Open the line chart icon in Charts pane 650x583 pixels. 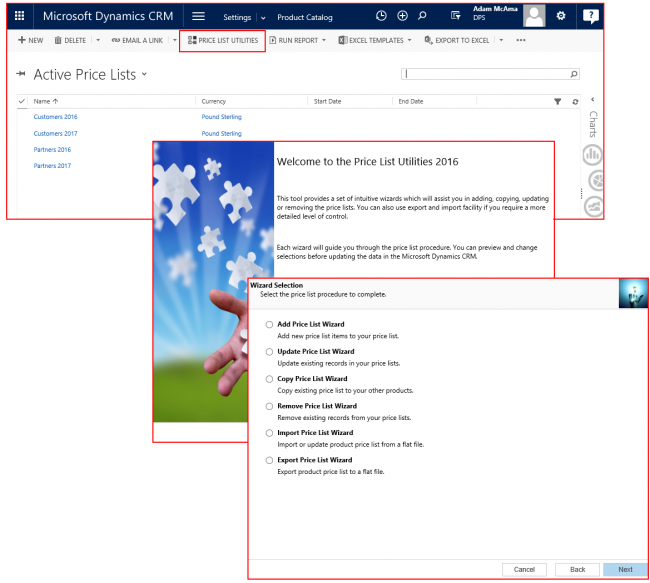click(x=593, y=206)
